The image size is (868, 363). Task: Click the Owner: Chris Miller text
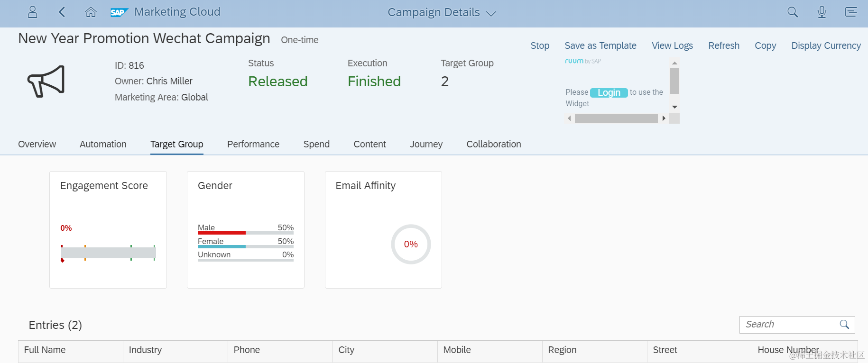tap(154, 81)
